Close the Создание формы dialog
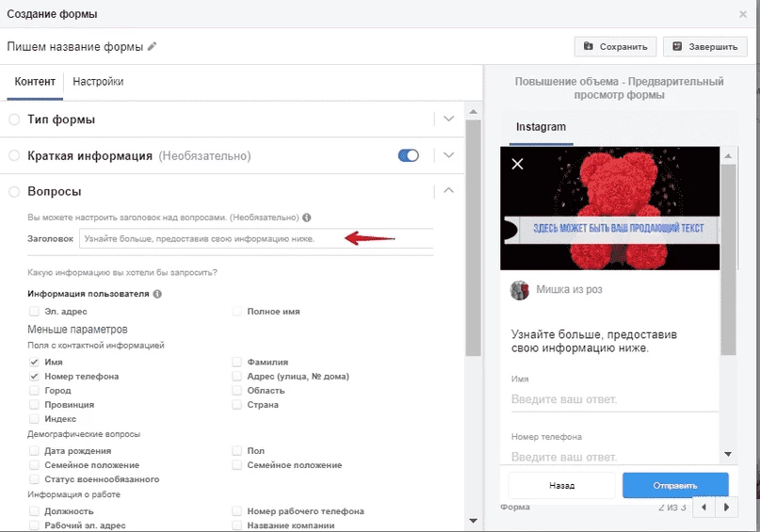 742,14
